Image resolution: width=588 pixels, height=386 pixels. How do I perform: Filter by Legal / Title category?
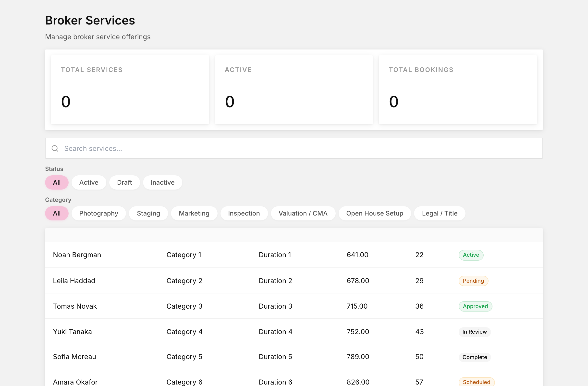(x=440, y=213)
